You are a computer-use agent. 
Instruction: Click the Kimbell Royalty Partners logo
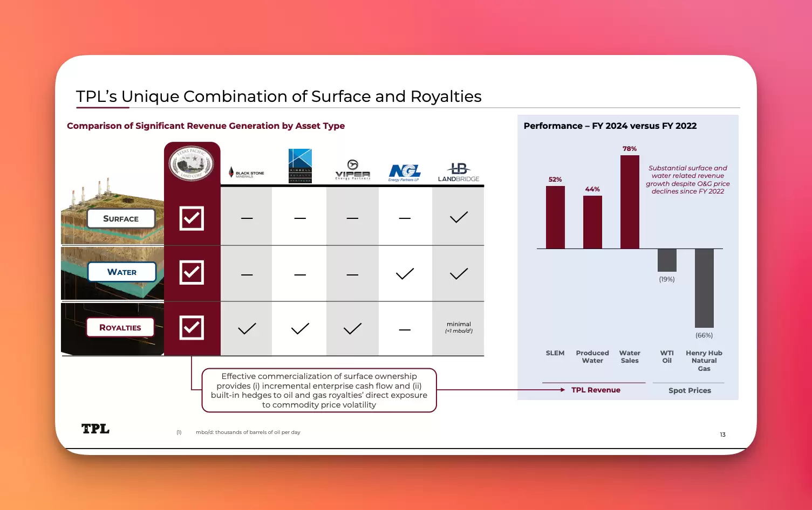point(300,166)
